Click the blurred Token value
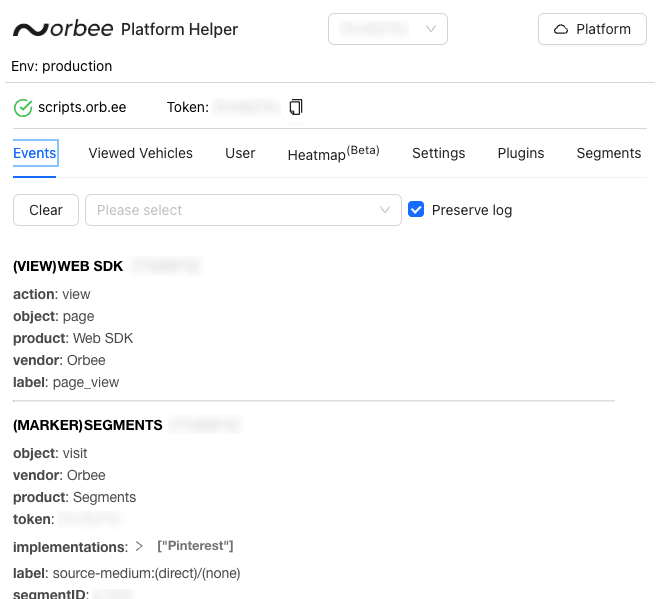Viewport: 660px width, 599px height. [x=247, y=107]
